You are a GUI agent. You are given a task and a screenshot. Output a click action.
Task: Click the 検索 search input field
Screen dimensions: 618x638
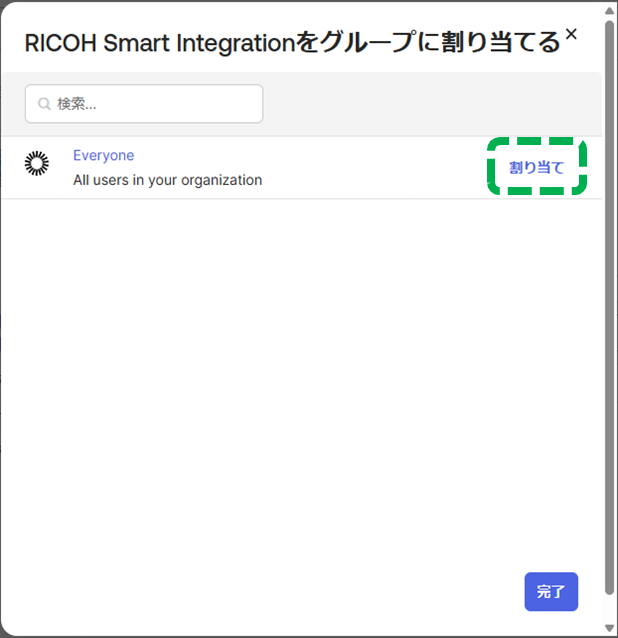[x=144, y=104]
